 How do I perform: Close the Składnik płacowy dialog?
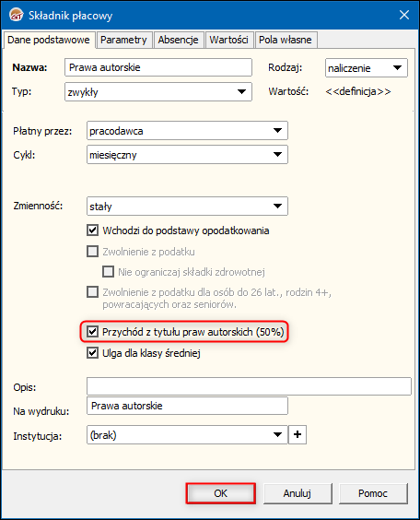[x=404, y=15]
